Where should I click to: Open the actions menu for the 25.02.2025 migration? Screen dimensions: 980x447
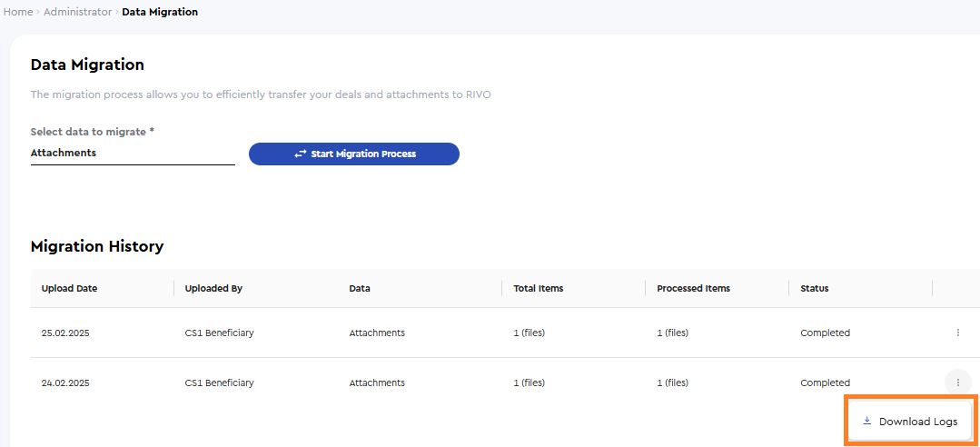point(957,333)
